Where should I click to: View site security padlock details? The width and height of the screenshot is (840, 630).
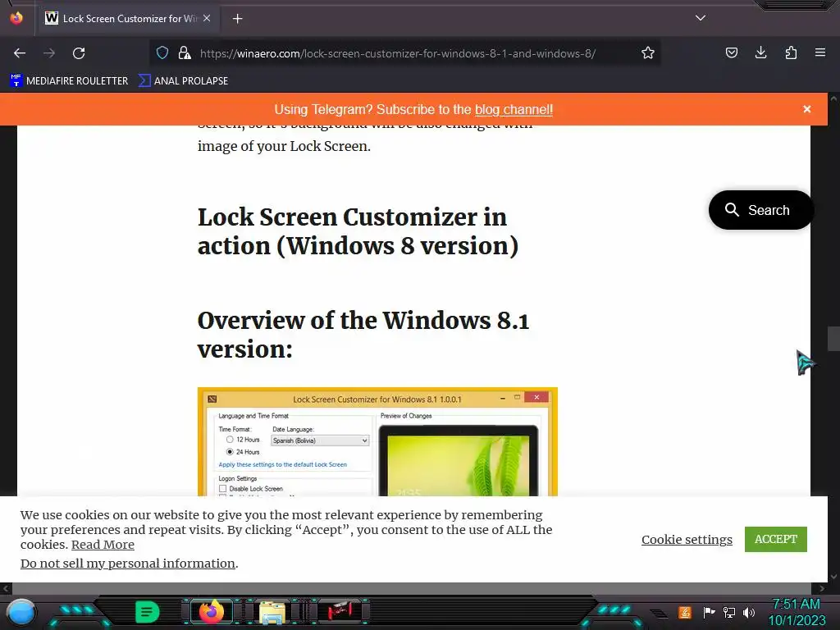coord(185,52)
